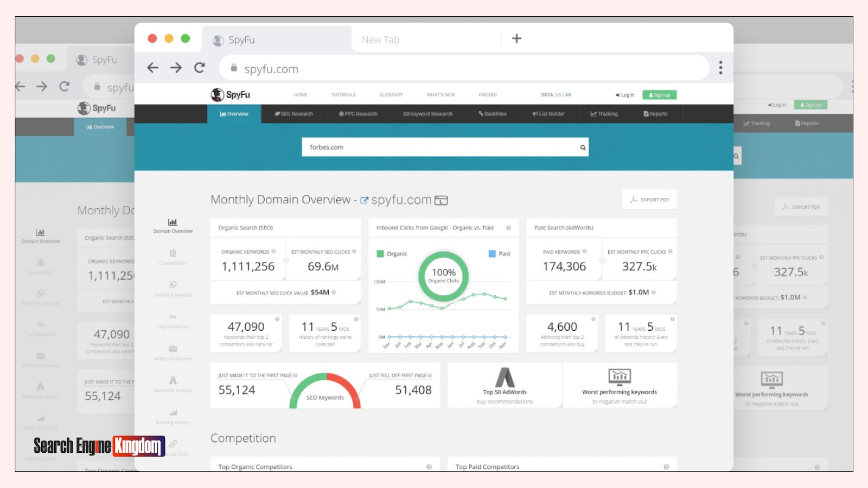Open the WHAT'S NEW link
The width and height of the screenshot is (868, 488).
tap(441, 95)
